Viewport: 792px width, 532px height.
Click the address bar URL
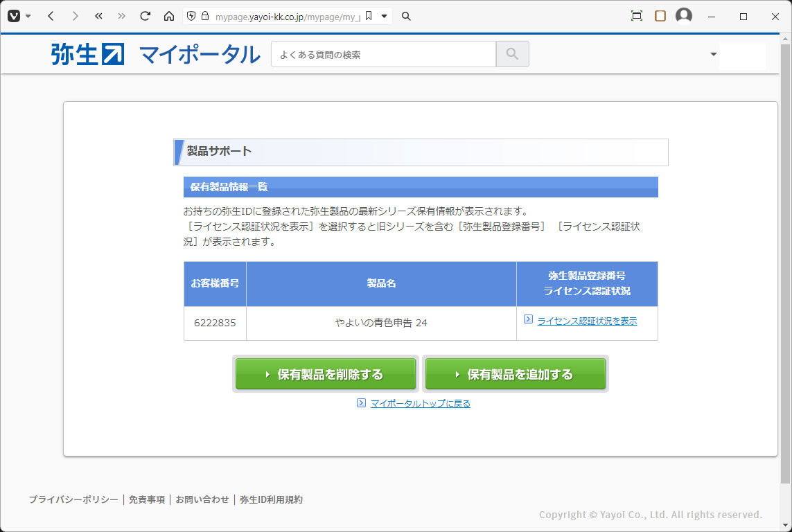(x=288, y=17)
